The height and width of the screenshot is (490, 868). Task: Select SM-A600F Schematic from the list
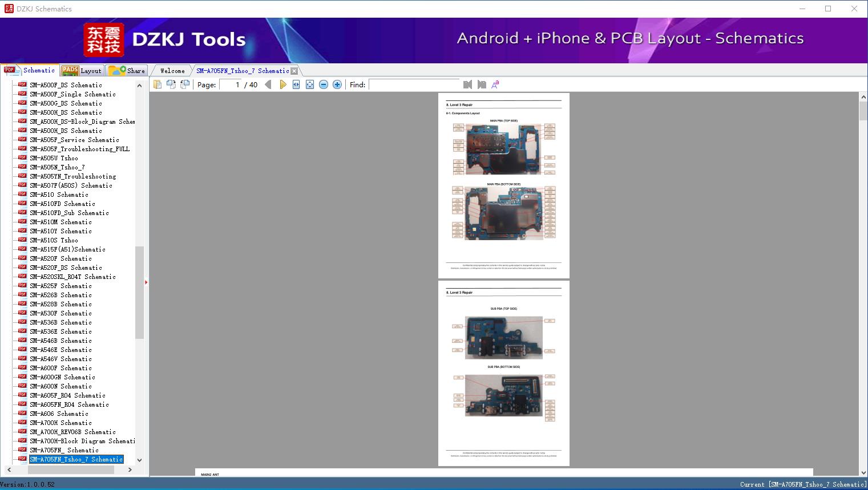(x=60, y=368)
